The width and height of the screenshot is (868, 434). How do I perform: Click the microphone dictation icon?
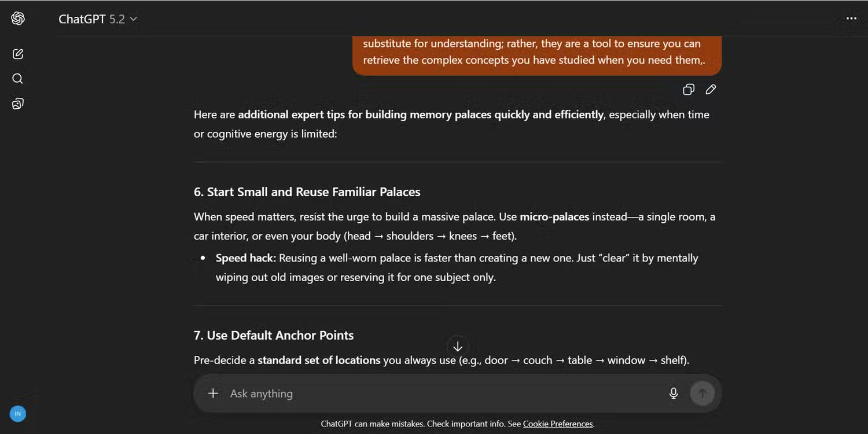click(x=674, y=393)
